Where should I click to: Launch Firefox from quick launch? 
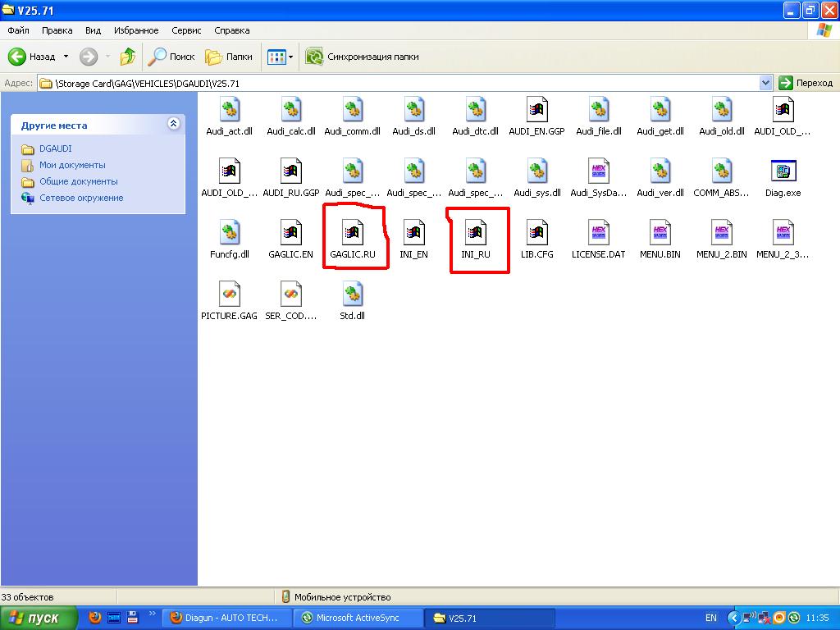[x=95, y=617]
